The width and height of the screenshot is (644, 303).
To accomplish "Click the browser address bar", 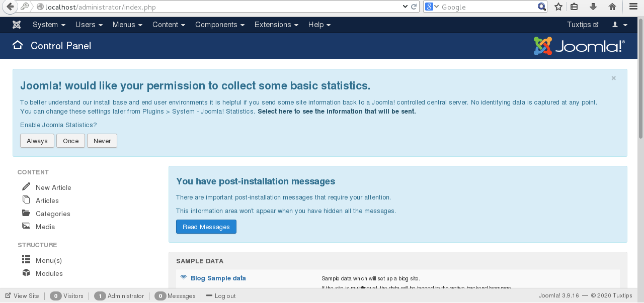I will pos(221,7).
